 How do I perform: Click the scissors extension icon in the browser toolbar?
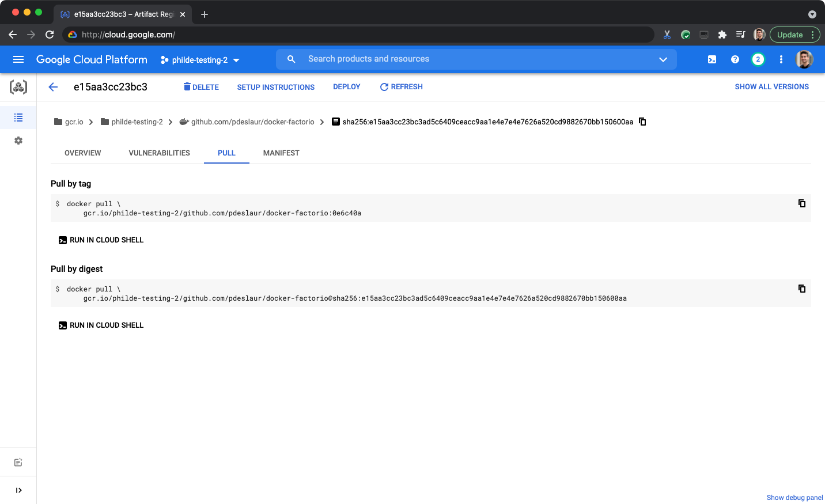click(x=667, y=35)
